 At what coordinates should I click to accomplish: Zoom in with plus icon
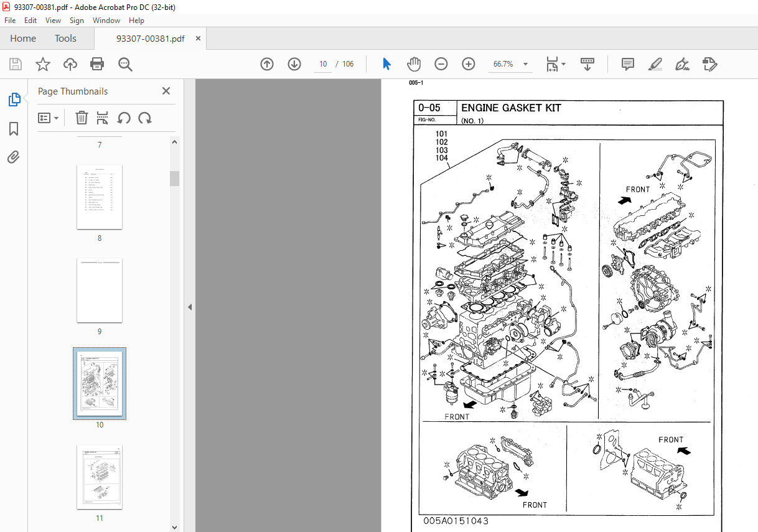coord(469,64)
